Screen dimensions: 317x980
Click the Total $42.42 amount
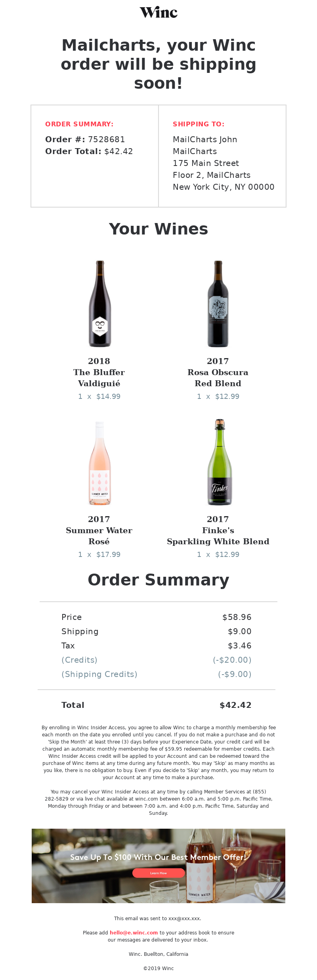point(236,705)
